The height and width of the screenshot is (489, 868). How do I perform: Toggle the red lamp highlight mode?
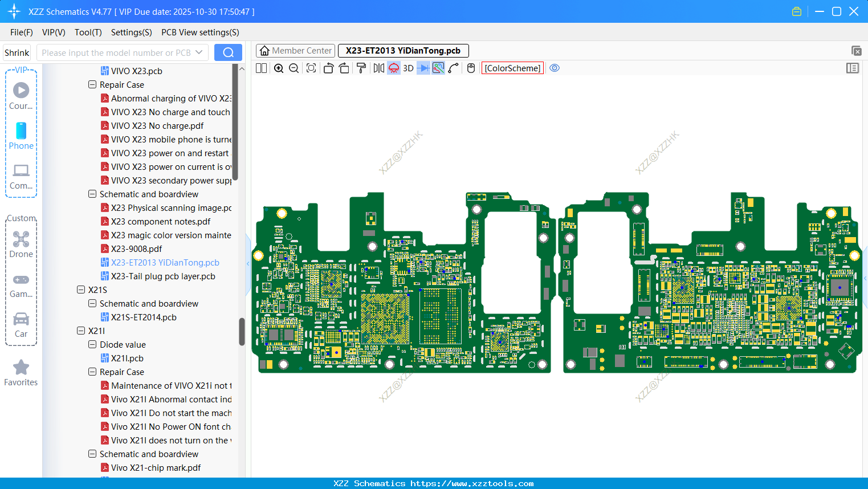(394, 68)
